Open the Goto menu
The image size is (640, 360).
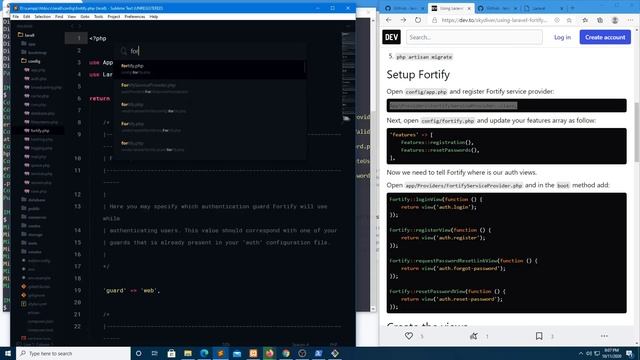pyautogui.click(x=85, y=17)
